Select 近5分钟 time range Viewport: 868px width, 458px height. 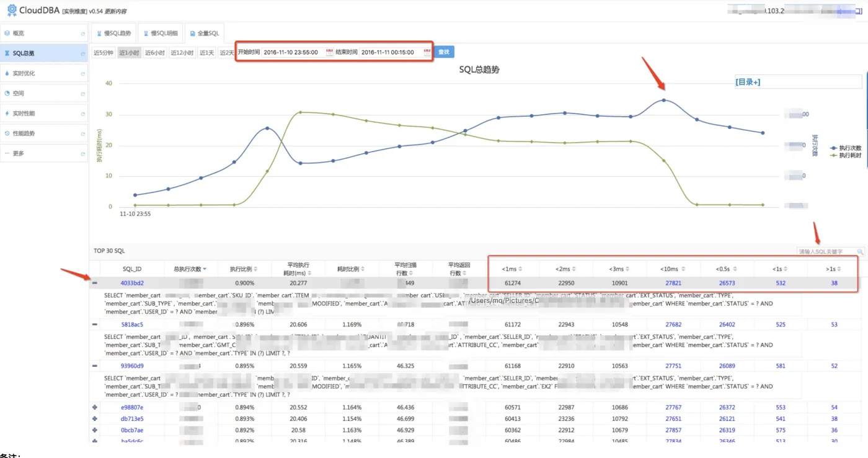104,53
